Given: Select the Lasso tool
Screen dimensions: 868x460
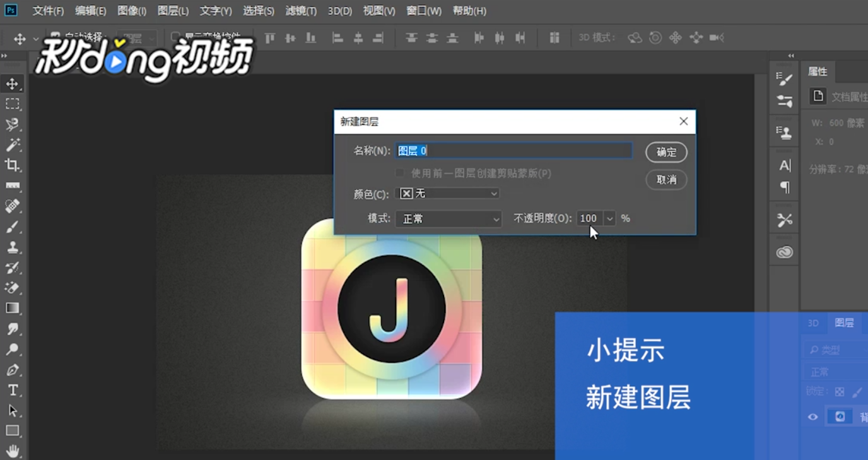Looking at the screenshot, I should [13, 124].
